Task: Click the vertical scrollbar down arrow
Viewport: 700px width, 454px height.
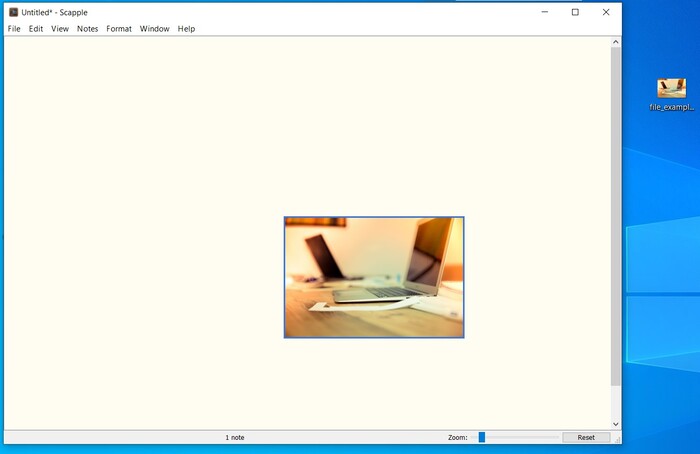Action: coord(616,424)
